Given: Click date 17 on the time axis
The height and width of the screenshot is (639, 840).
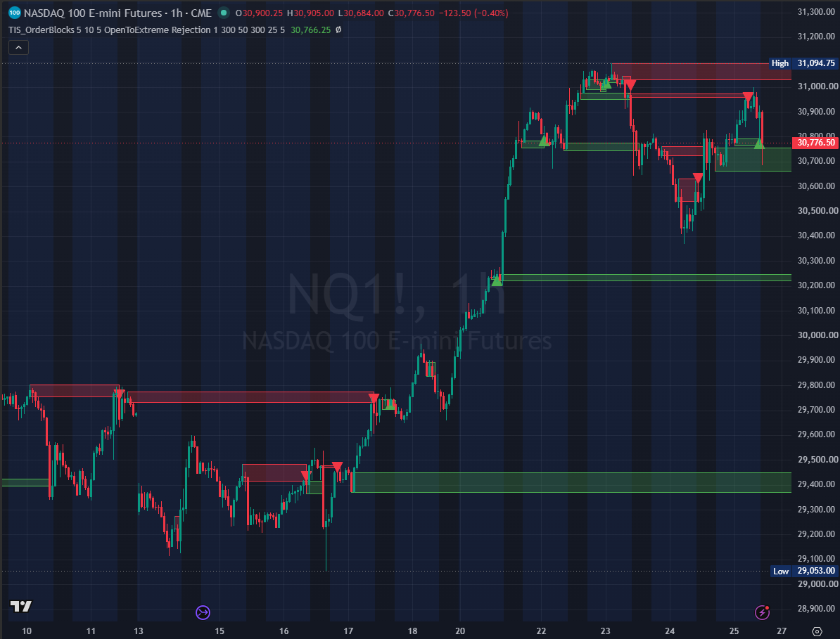Looking at the screenshot, I should tap(348, 631).
